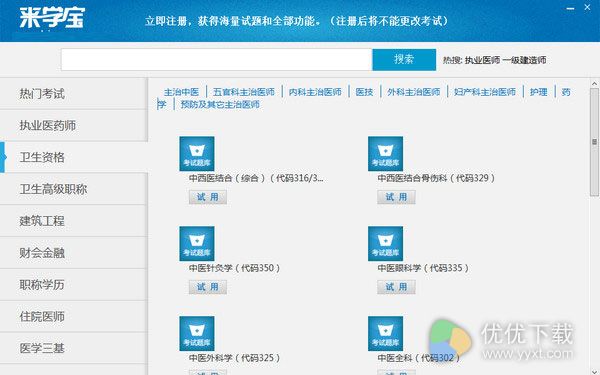Viewport: 600px width, 375px height.
Task: Open the 中医针灸学 exam bank icon
Action: click(x=197, y=243)
